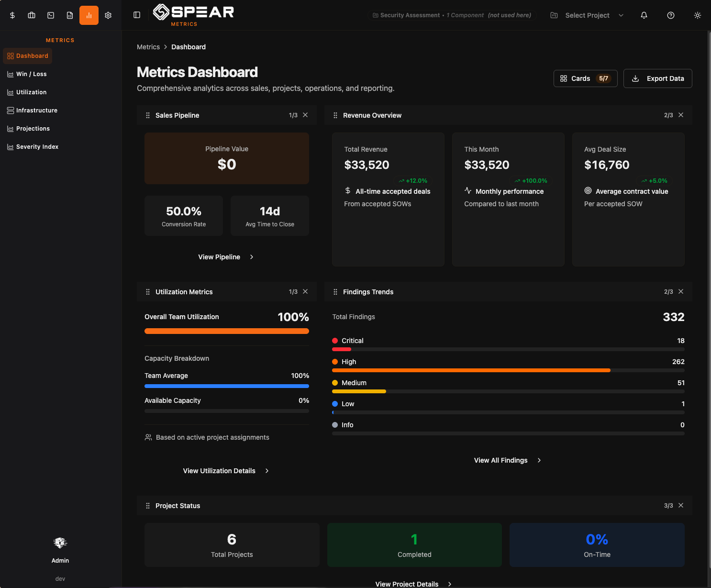711x588 pixels.
Task: Open the briefcase icon in the icon rail
Action: pyautogui.click(x=32, y=15)
